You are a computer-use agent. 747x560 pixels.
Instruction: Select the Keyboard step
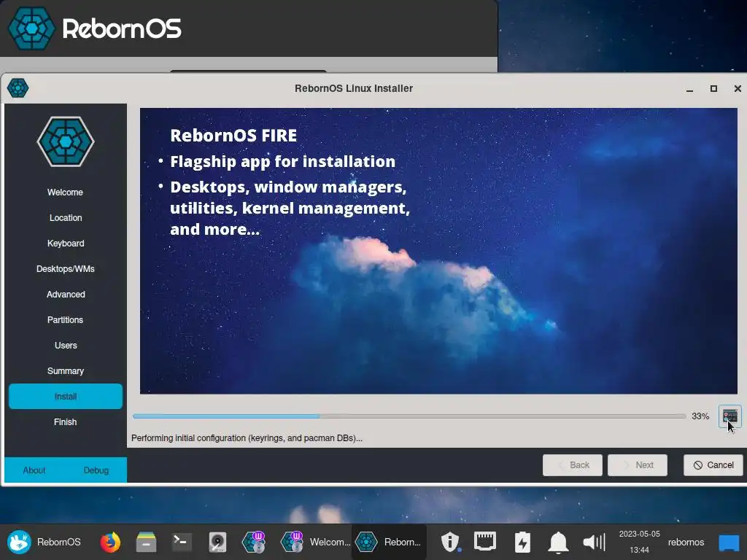65,244
